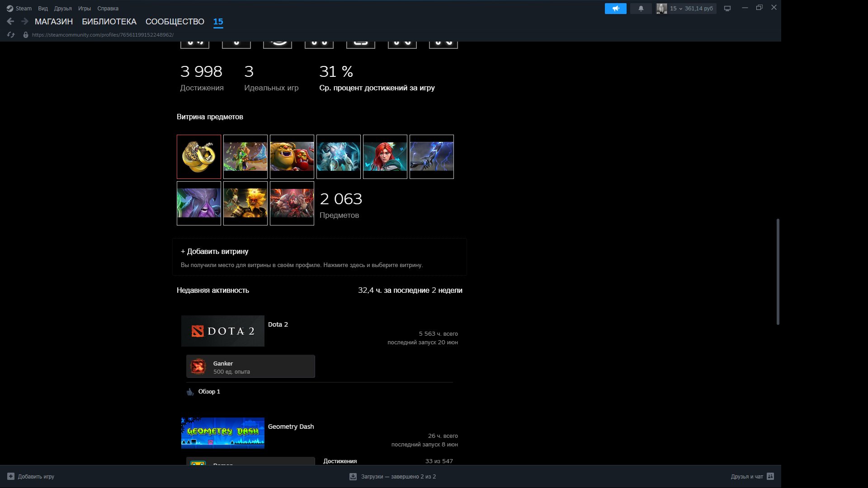Click the Steam logo menu icon
This screenshot has width=868, height=488.
10,9
